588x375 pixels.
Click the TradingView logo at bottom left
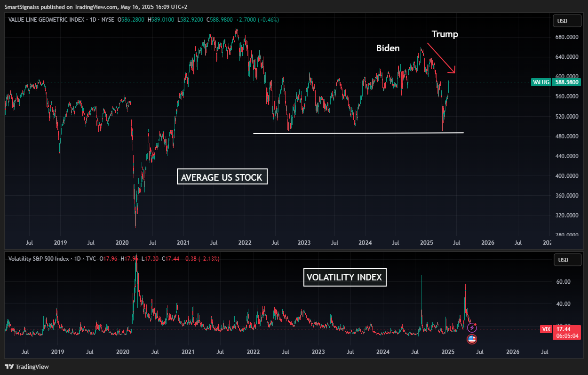[27, 367]
